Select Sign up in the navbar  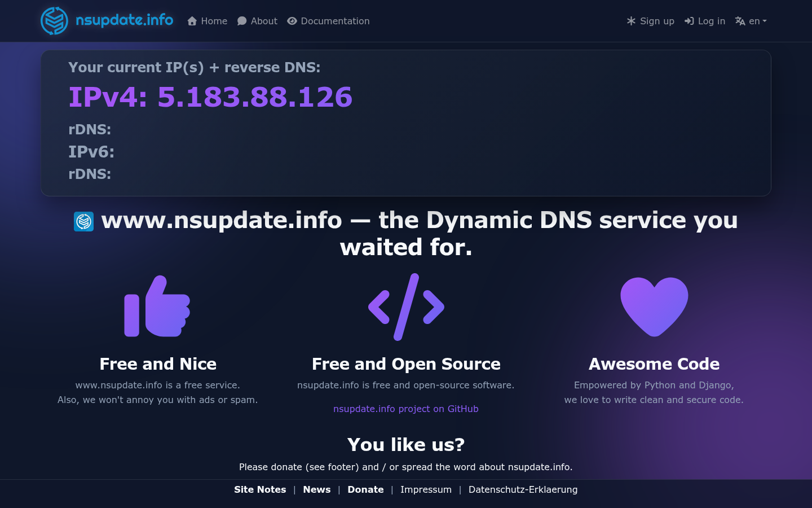(x=650, y=21)
